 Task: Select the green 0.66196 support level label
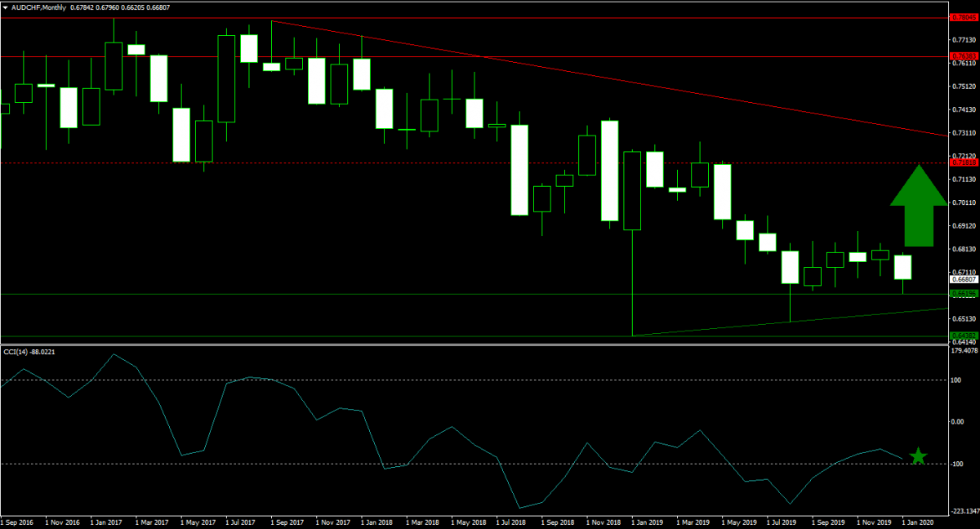coord(963,294)
